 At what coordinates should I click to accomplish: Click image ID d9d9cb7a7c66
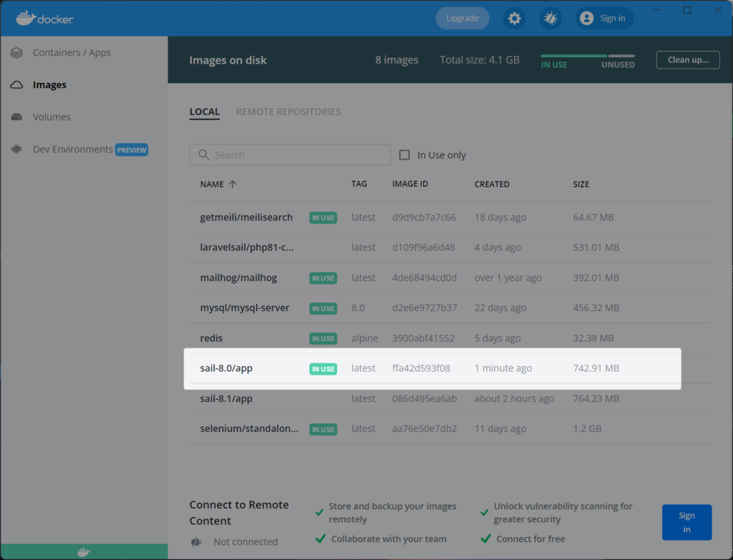click(x=424, y=217)
